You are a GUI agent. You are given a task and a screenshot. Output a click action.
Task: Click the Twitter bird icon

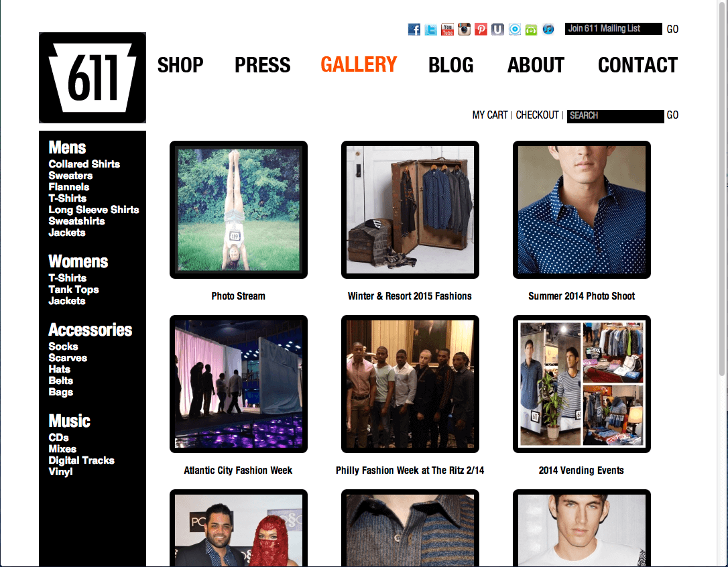(431, 29)
